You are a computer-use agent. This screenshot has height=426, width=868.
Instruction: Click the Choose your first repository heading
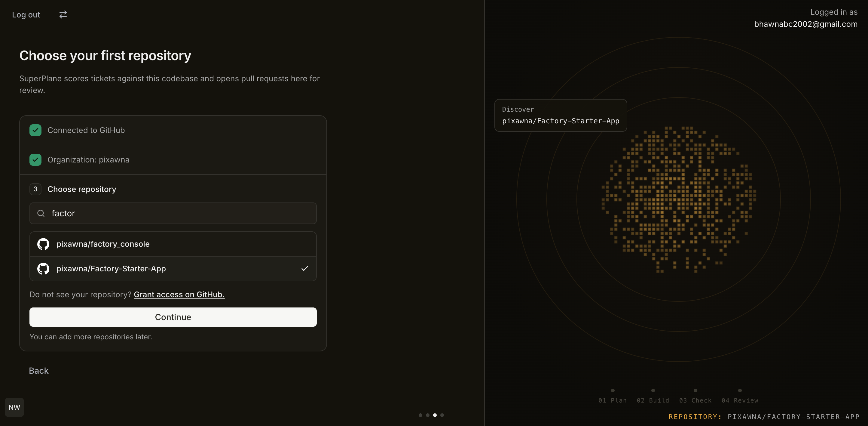pyautogui.click(x=105, y=56)
